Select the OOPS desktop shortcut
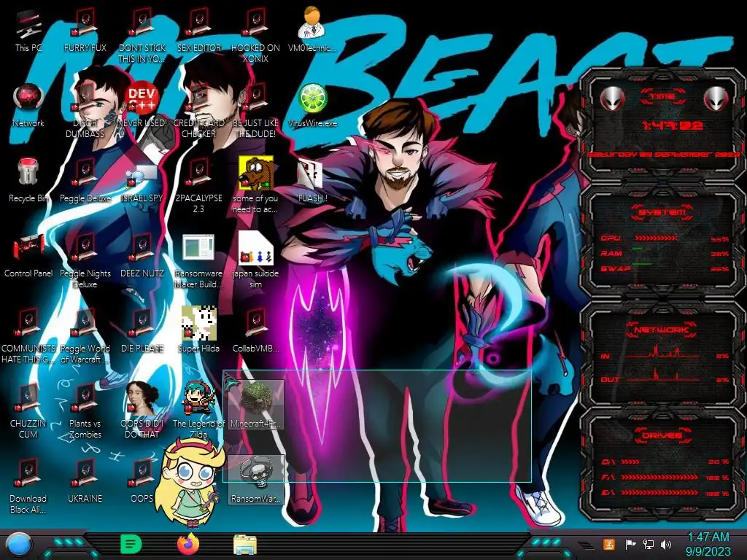 pyautogui.click(x=142, y=481)
